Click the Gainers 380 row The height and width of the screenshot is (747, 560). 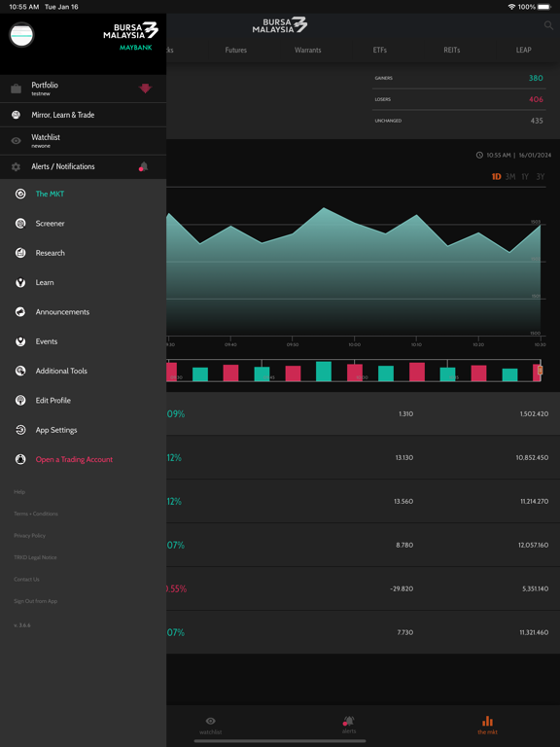[459, 78]
